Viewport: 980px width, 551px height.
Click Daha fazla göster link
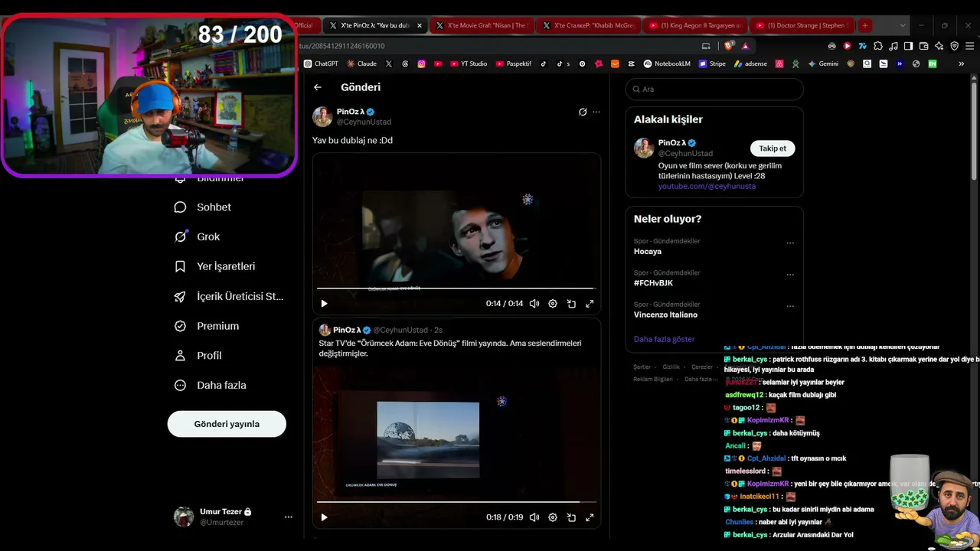(x=665, y=339)
